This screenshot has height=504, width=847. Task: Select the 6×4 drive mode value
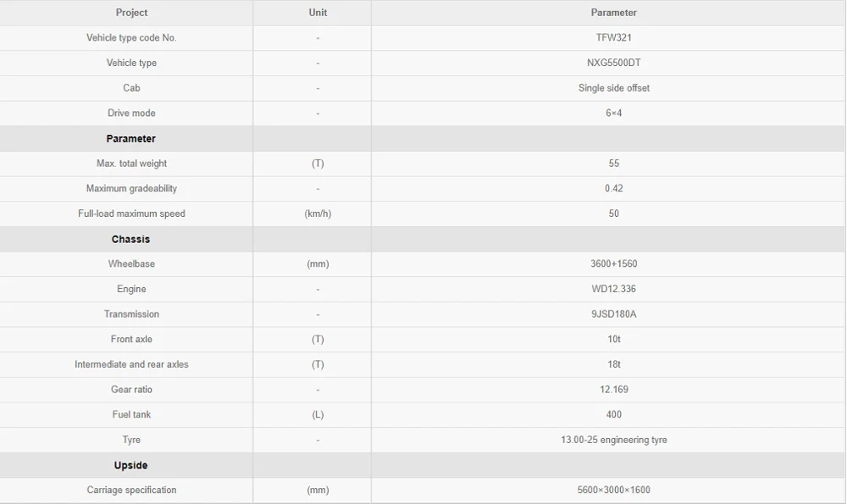(x=613, y=114)
